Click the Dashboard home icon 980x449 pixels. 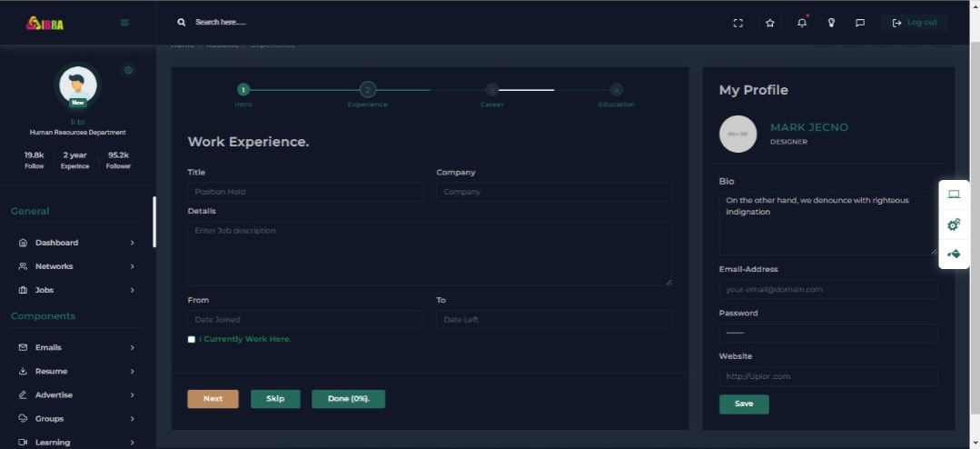(x=23, y=243)
